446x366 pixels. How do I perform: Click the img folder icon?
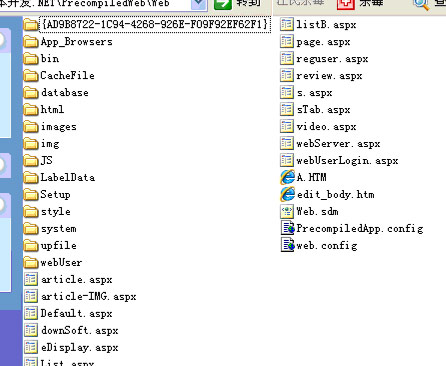click(x=31, y=144)
